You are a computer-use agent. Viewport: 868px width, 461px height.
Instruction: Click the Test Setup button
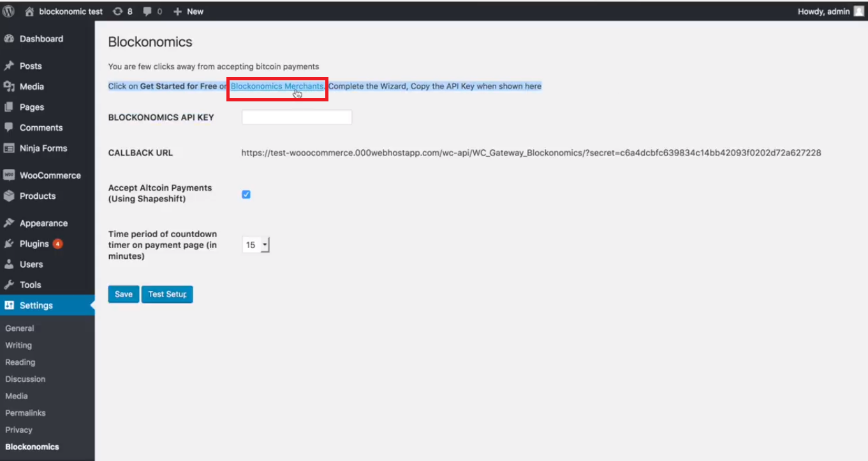pos(167,294)
